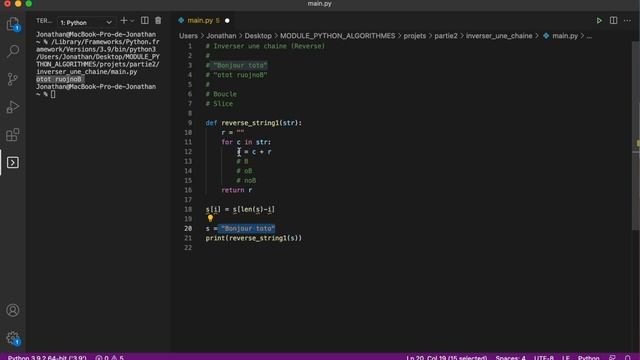Click 'Desktop' in the breadcrumb
The width and height of the screenshot is (640, 360).
click(x=258, y=36)
